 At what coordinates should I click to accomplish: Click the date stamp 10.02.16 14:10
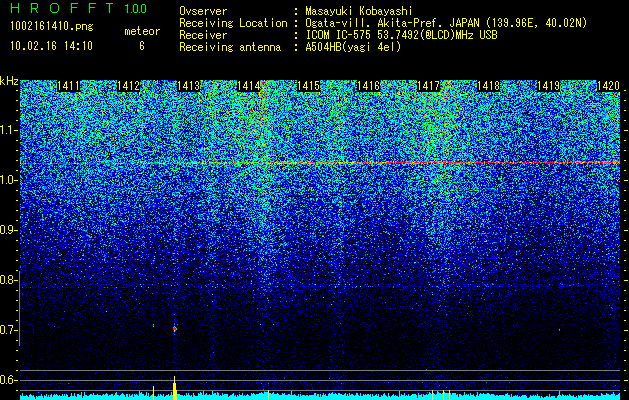51,46
